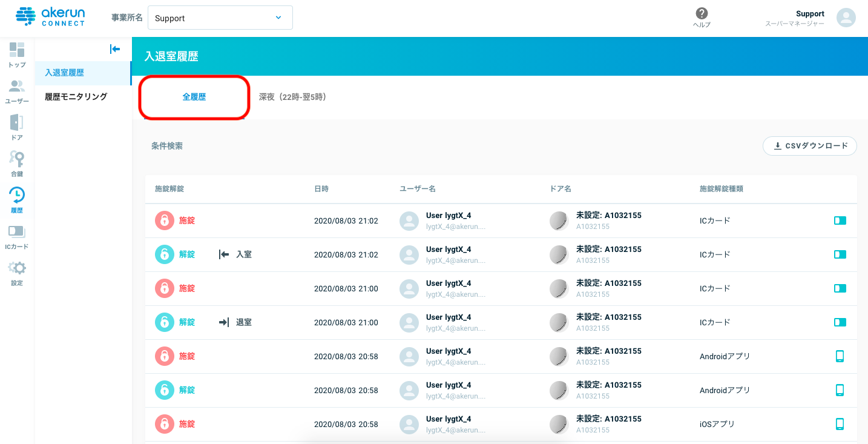The image size is (868, 444).
Task: Click the unlock icon in the 退室 row
Action: point(165,322)
